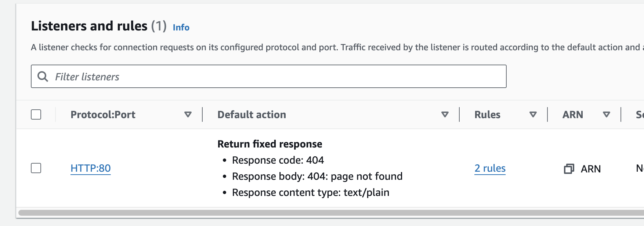Click the Default action column header label
The width and height of the screenshot is (644, 226).
252,115
